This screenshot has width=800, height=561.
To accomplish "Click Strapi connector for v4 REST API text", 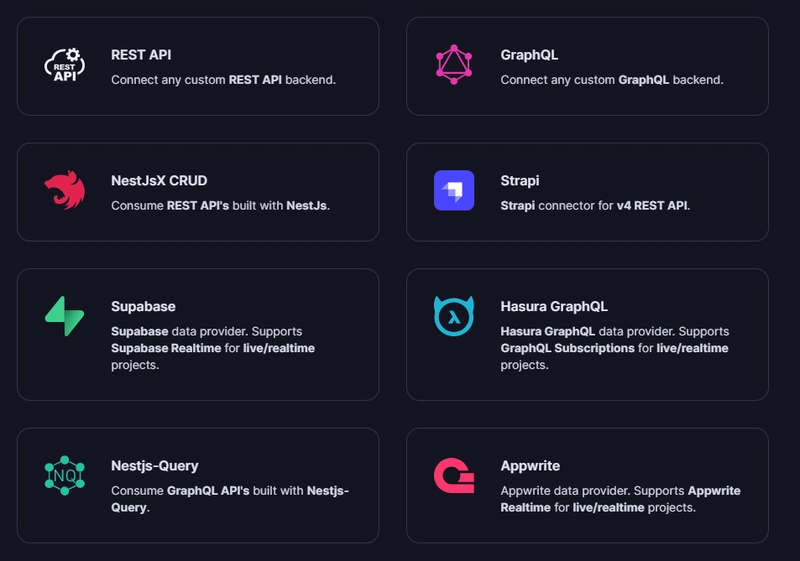I will 595,206.
